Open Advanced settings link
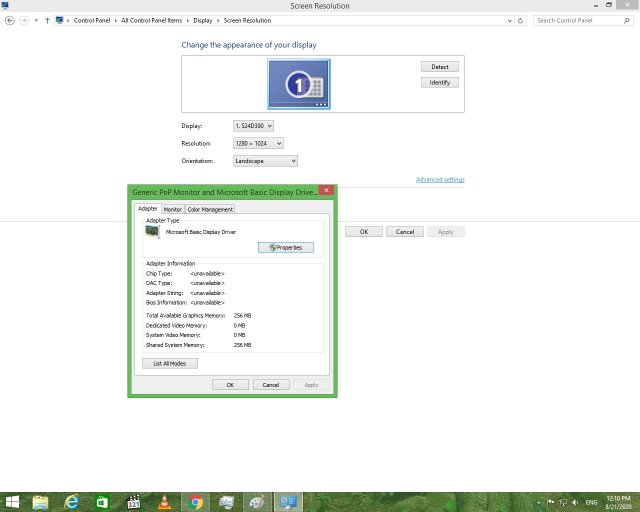 [x=440, y=180]
